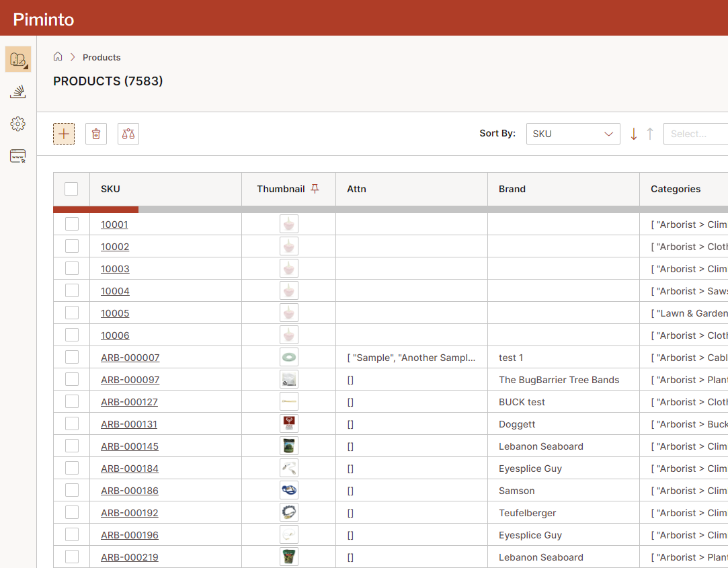
Task: Click the Products breadcrumb item
Action: coord(102,57)
